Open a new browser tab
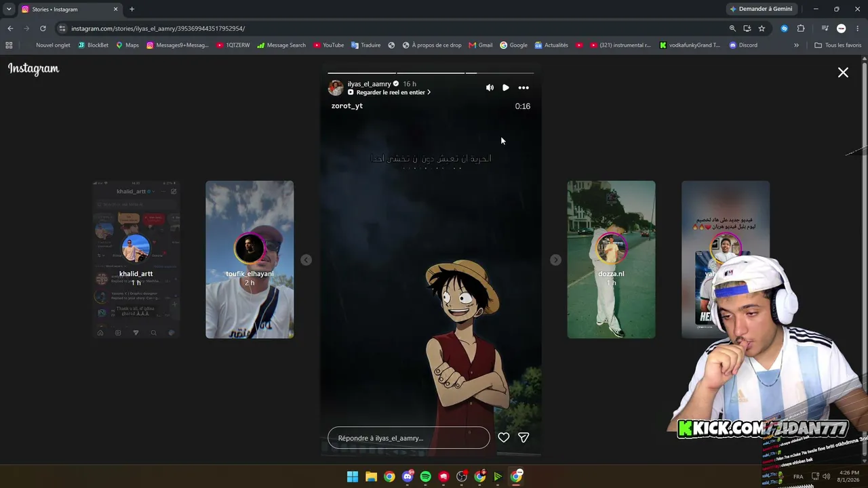 pyautogui.click(x=132, y=9)
